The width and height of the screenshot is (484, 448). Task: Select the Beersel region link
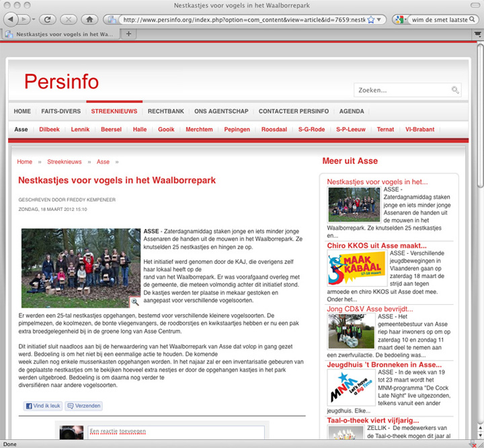[111, 130]
